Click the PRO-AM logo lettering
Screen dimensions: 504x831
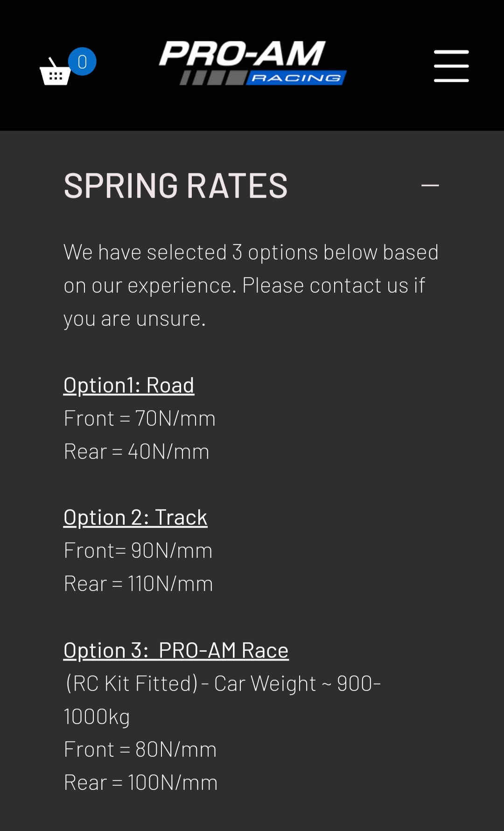[242, 53]
